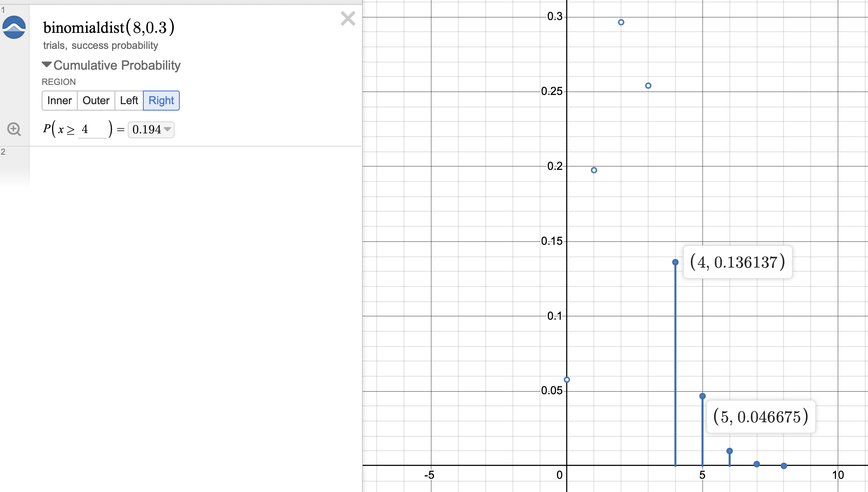Select the Right region option
868x492 pixels.
coord(161,101)
